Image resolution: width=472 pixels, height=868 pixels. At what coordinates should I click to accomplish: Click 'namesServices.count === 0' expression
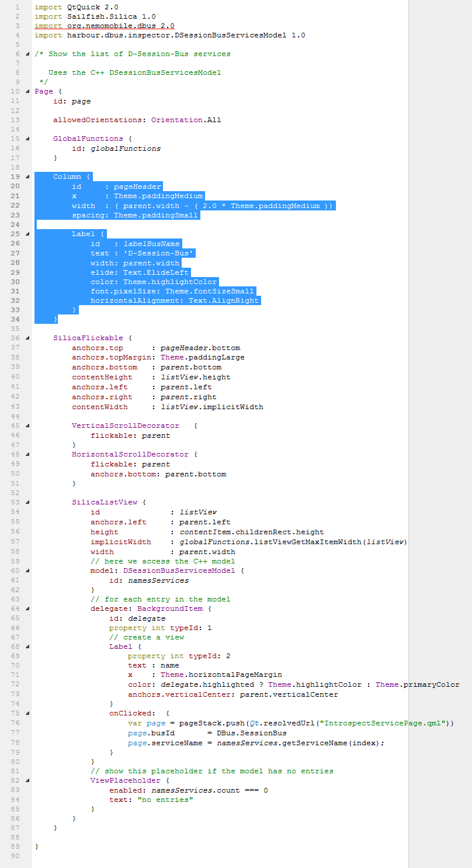coord(210,790)
